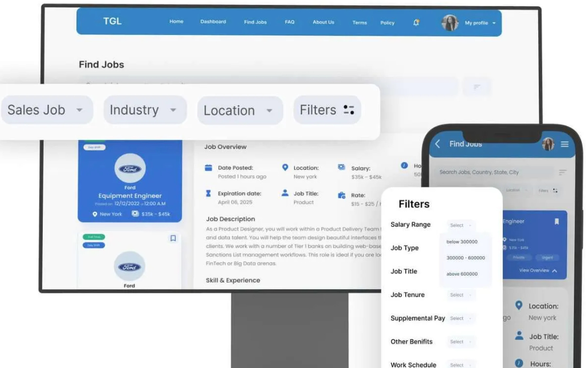Click the desktop job search bar
The image size is (588, 368).
point(268,86)
